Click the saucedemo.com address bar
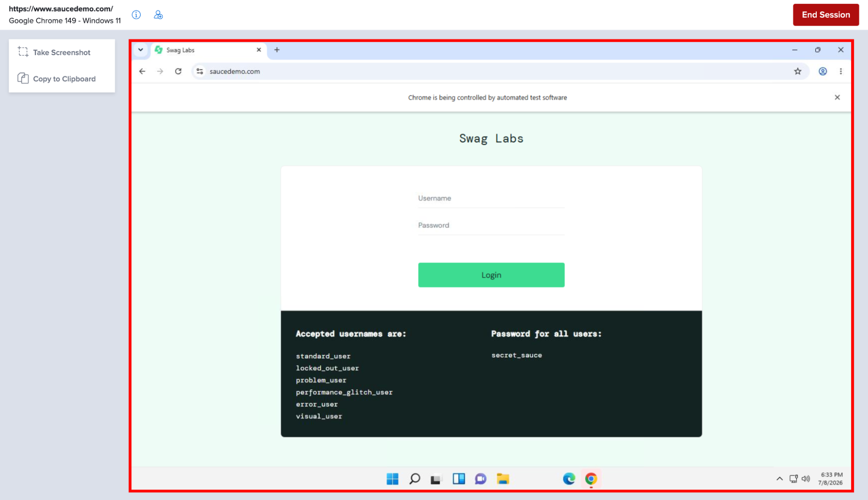This screenshot has height=500, width=868. point(499,71)
